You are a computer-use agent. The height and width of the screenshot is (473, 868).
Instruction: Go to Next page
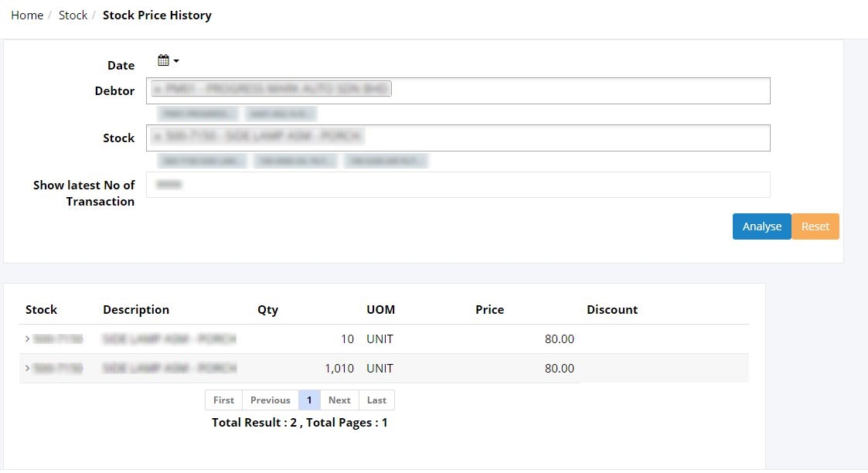pyautogui.click(x=339, y=400)
